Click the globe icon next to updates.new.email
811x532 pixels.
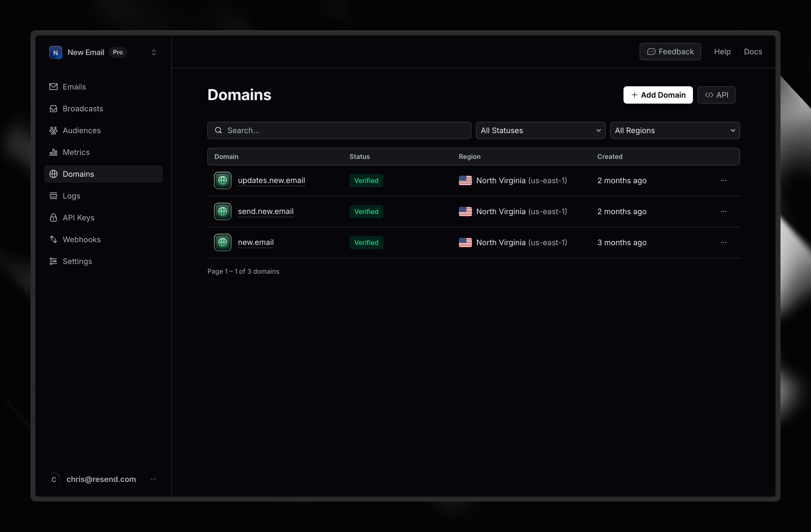(222, 180)
